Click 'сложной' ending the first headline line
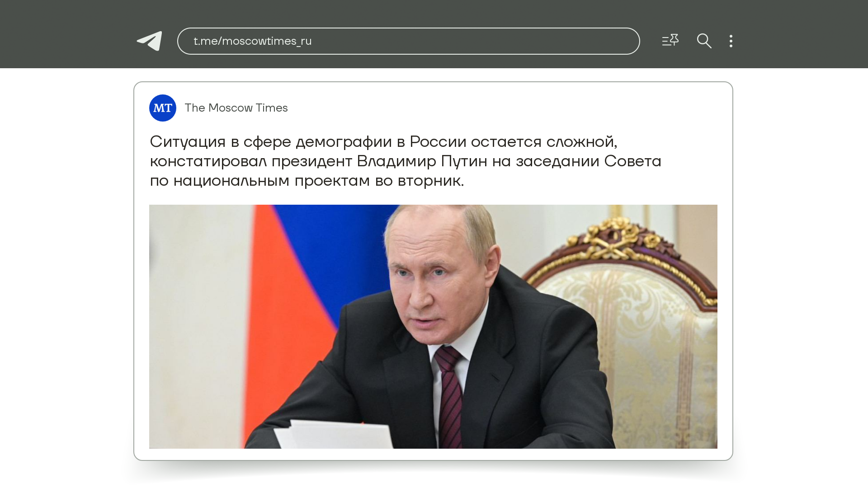The image size is (868, 488). pyautogui.click(x=581, y=142)
